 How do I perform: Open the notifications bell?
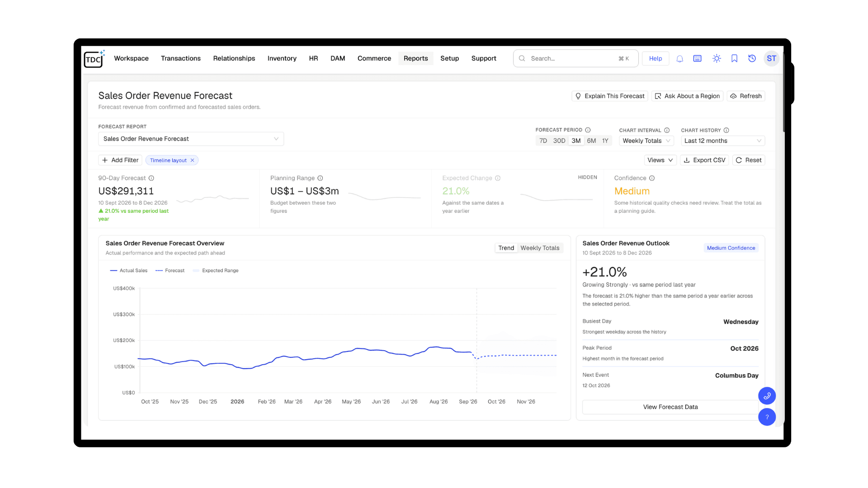click(679, 59)
